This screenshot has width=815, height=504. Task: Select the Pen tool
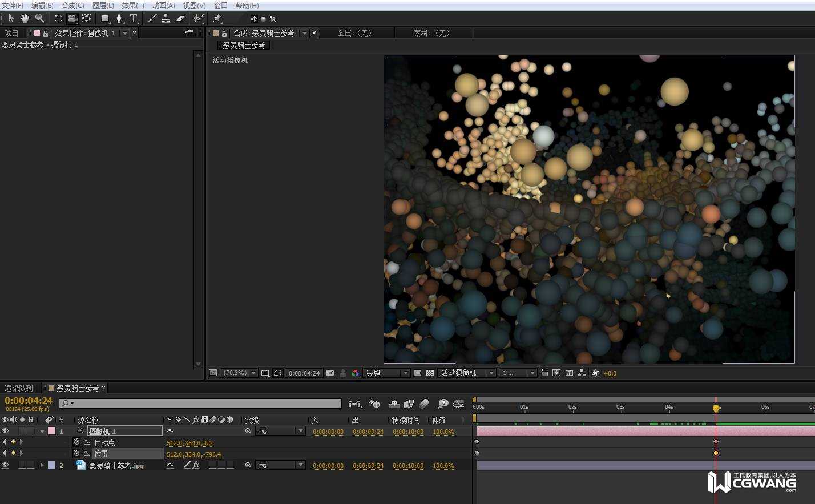click(x=119, y=18)
